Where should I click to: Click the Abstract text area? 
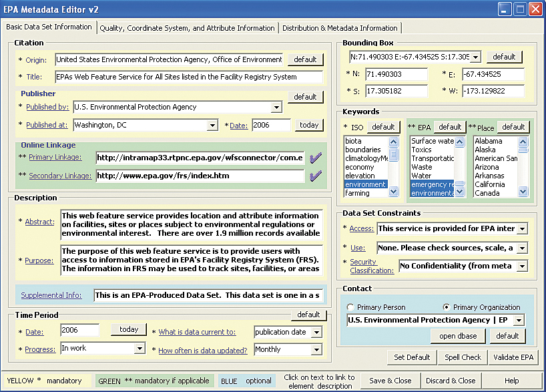pyautogui.click(x=192, y=225)
